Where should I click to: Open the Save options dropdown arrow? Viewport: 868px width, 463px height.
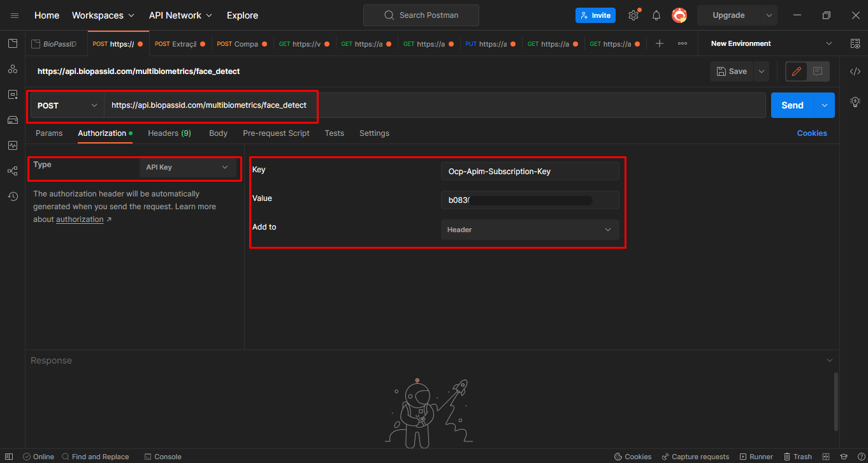pyautogui.click(x=762, y=71)
